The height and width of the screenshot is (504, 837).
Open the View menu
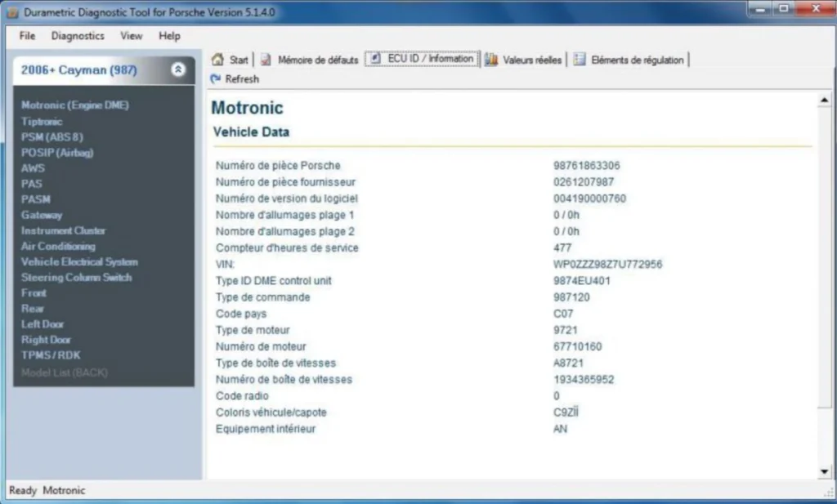point(131,36)
